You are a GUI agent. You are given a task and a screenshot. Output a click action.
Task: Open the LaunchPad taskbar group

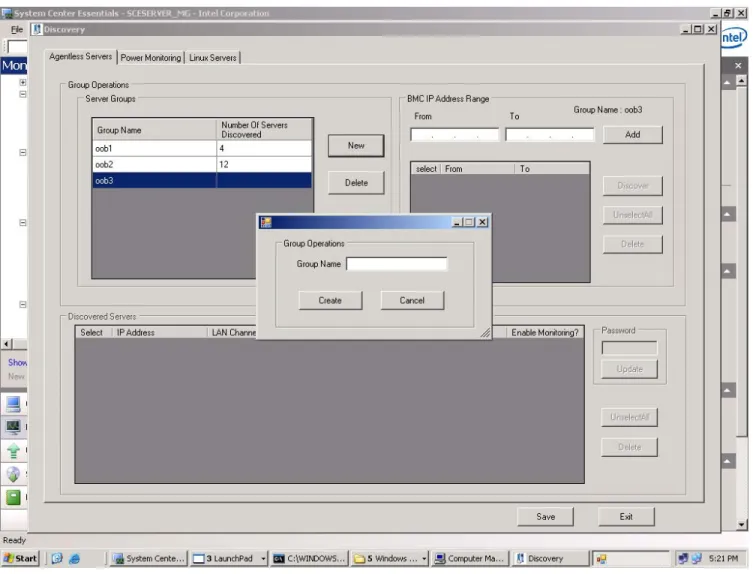coord(229,558)
